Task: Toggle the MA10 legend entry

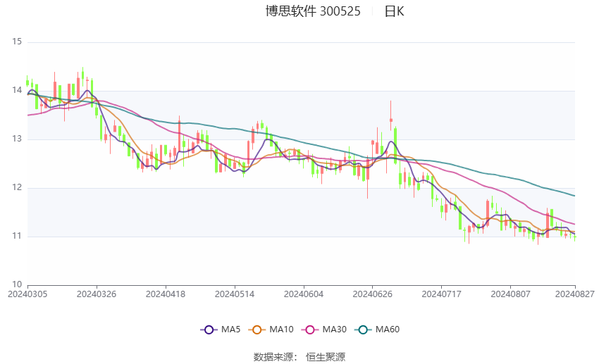Action: point(271,330)
